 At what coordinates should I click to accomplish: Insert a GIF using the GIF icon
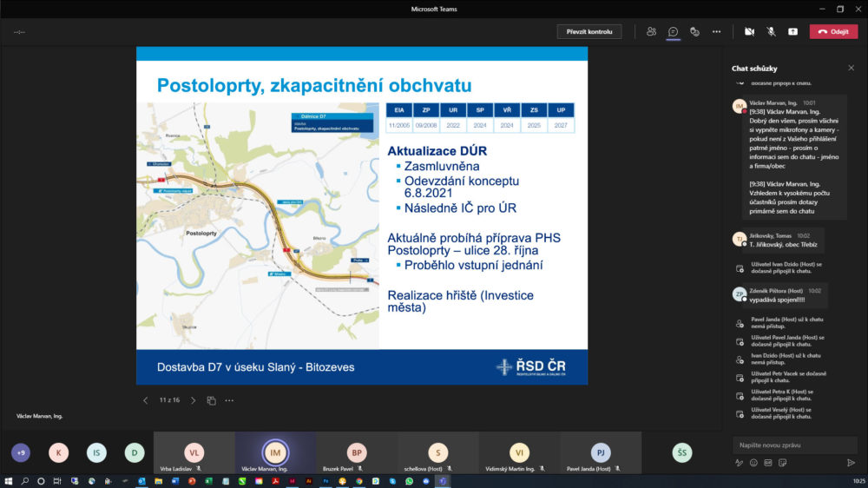coord(768,463)
